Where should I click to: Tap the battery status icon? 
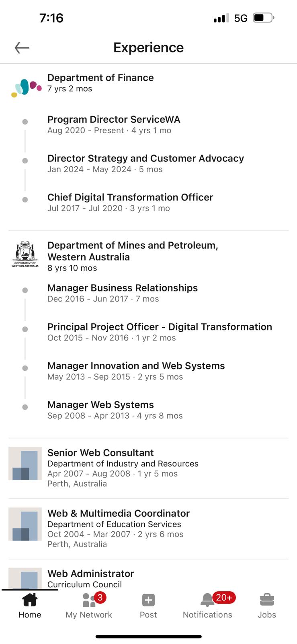pos(264,18)
